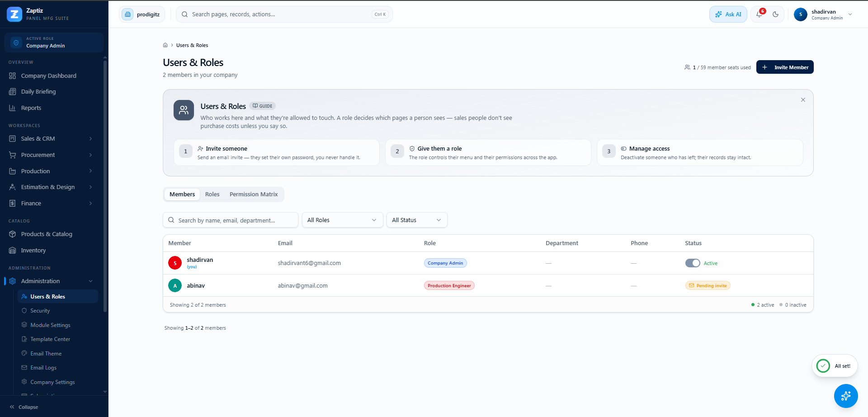This screenshot has height=417, width=868.
Task: Collapse the sidebar
Action: tap(24, 407)
